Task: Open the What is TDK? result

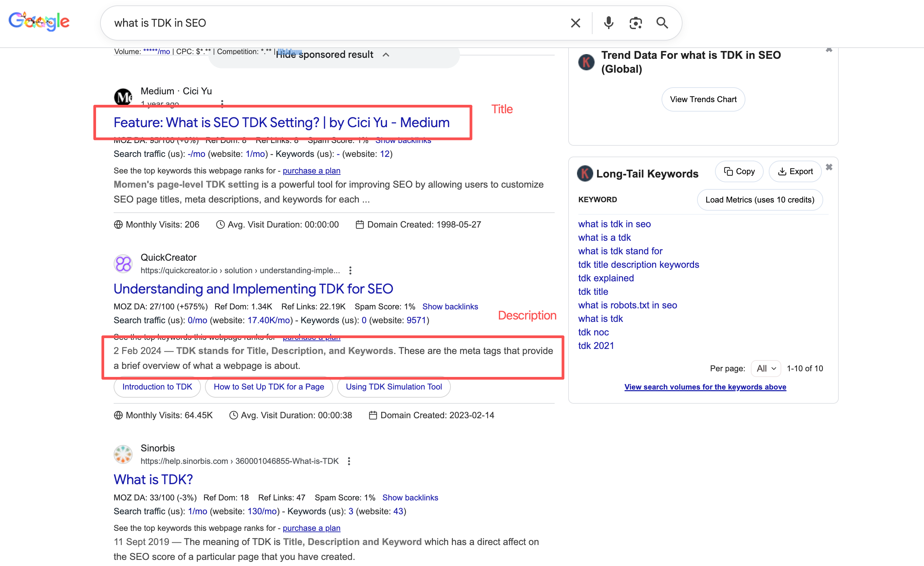Action: [x=153, y=479]
